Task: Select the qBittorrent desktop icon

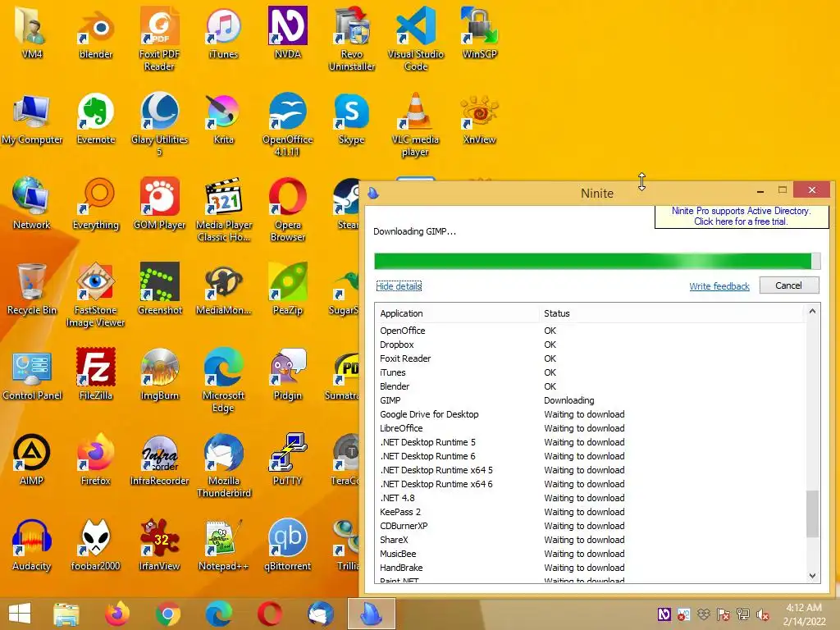Action: click(288, 545)
